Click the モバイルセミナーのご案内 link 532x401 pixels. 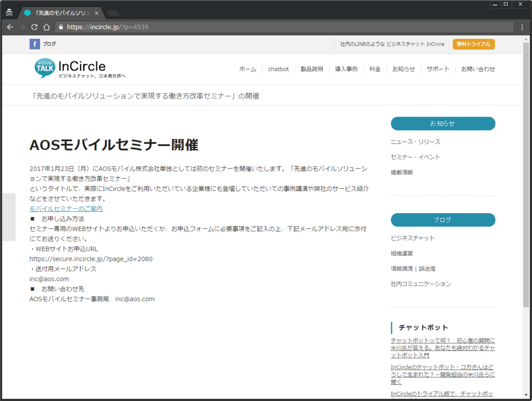click(x=66, y=209)
